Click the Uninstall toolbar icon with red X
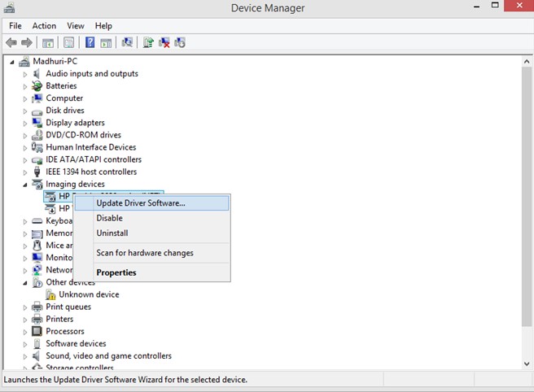Image resolution: width=534 pixels, height=392 pixels. pyautogui.click(x=164, y=42)
